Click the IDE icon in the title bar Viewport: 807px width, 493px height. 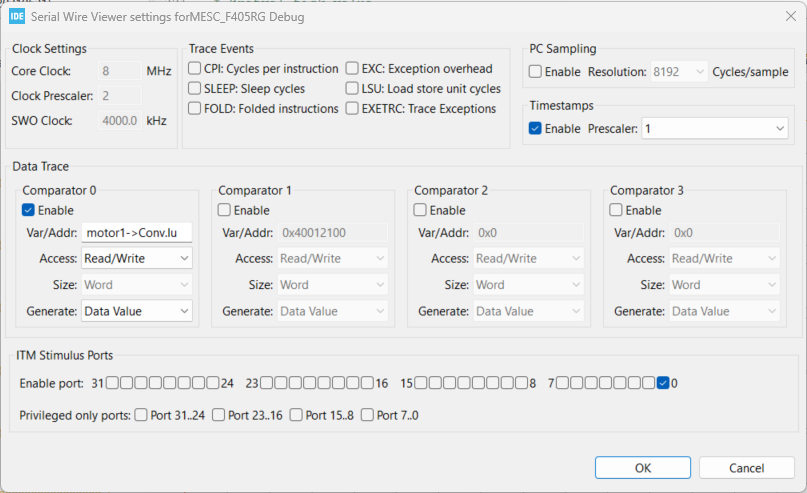click(17, 16)
